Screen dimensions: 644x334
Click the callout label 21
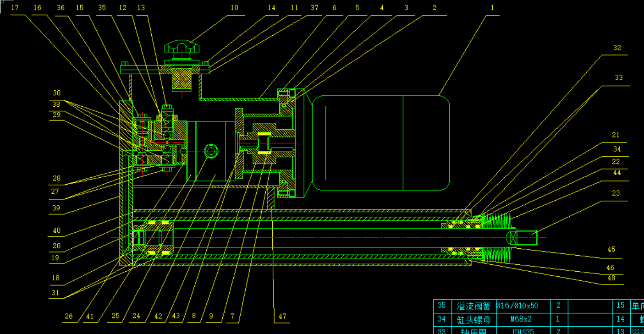[616, 135]
